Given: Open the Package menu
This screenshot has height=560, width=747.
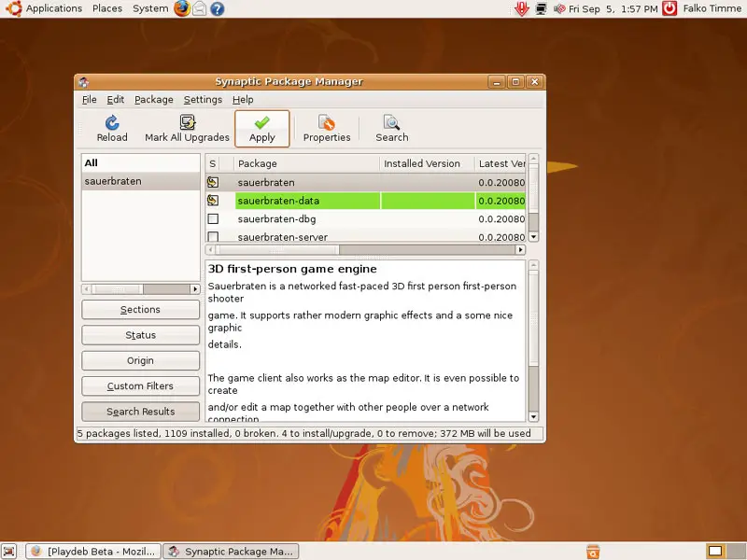Looking at the screenshot, I should [154, 100].
